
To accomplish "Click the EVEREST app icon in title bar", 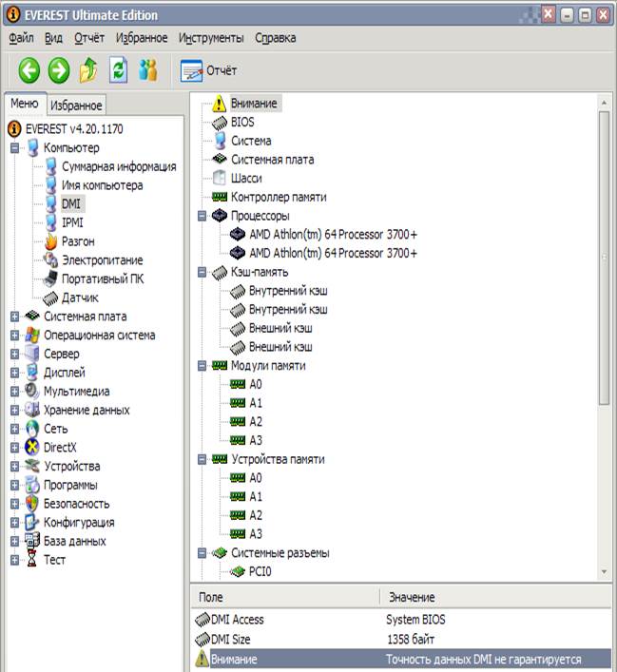I will (13, 14).
